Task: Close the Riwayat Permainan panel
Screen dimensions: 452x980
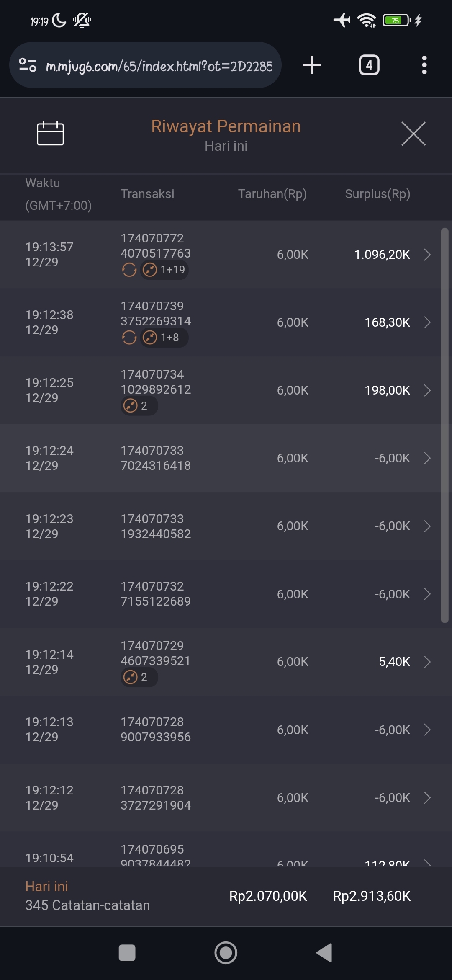Action: click(413, 134)
